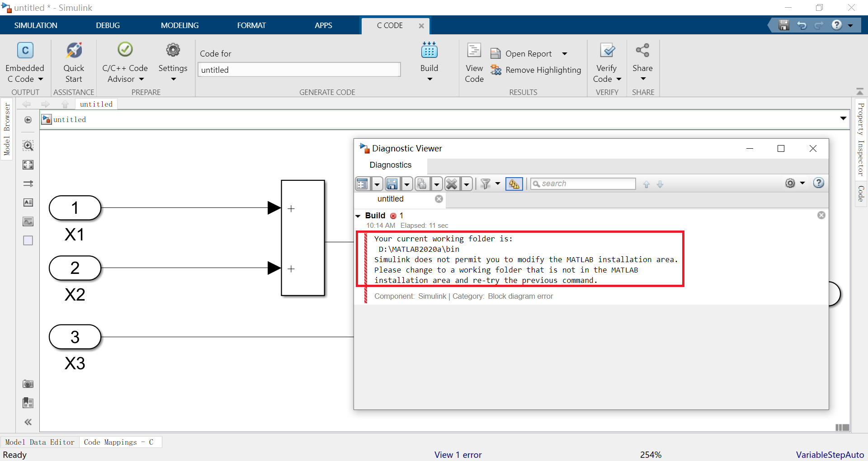Add an area box from the palette

(28, 240)
